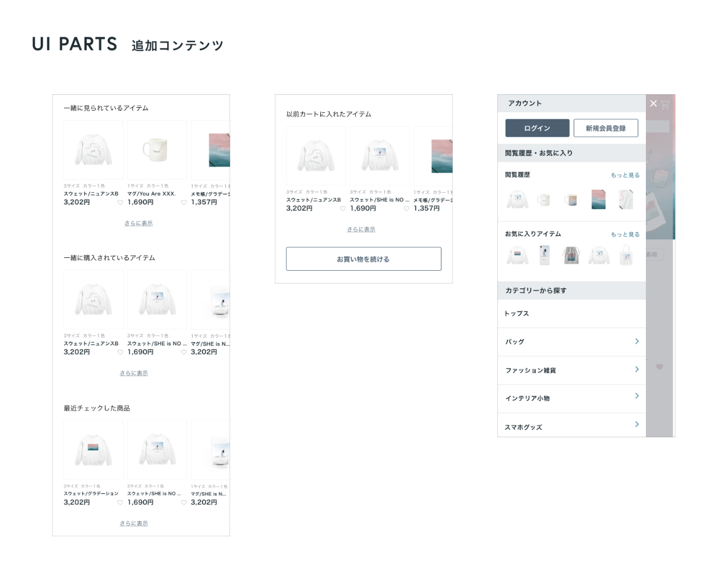Open the phone case thumbnail in お気に入りアイテム
The image size is (728, 570).
545,255
